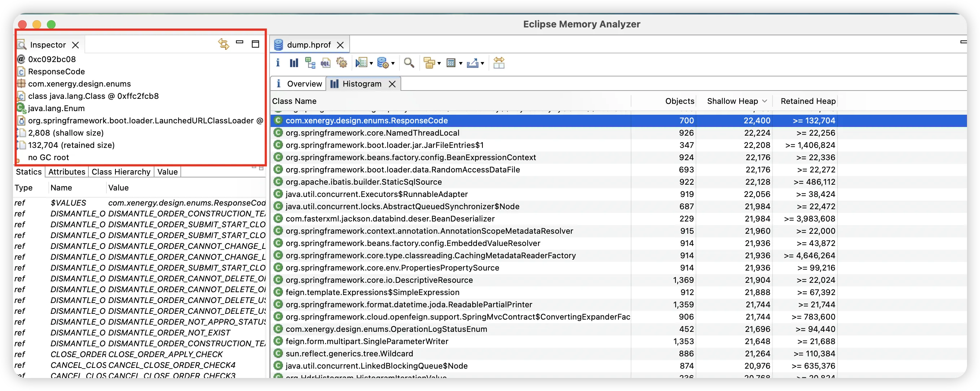Image resolution: width=980 pixels, height=391 pixels.
Task: Click the 132,704 (retained size) entry
Action: (x=71, y=145)
